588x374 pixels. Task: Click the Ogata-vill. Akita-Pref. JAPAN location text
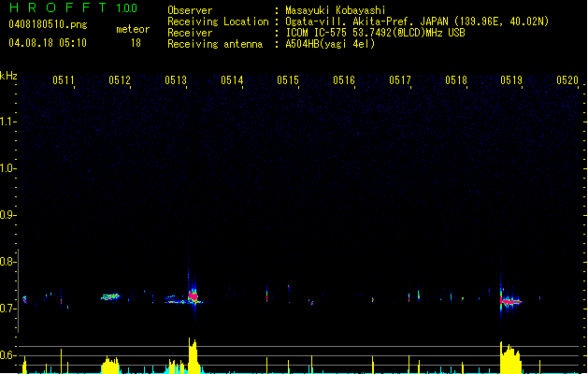click(417, 22)
